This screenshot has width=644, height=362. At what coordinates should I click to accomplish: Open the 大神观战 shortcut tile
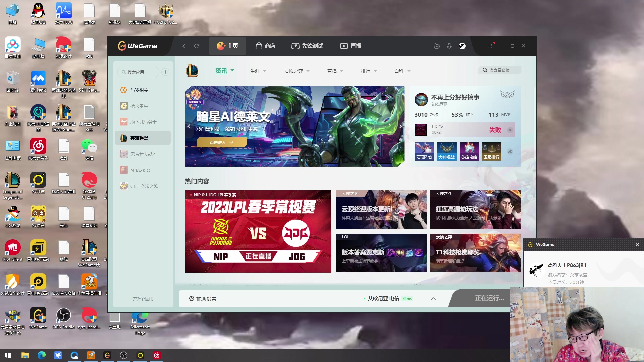(446, 151)
